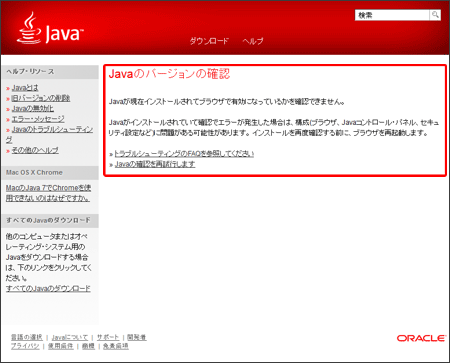Open the ヘルプ navigation menu
The height and width of the screenshot is (363, 450).
(x=253, y=41)
